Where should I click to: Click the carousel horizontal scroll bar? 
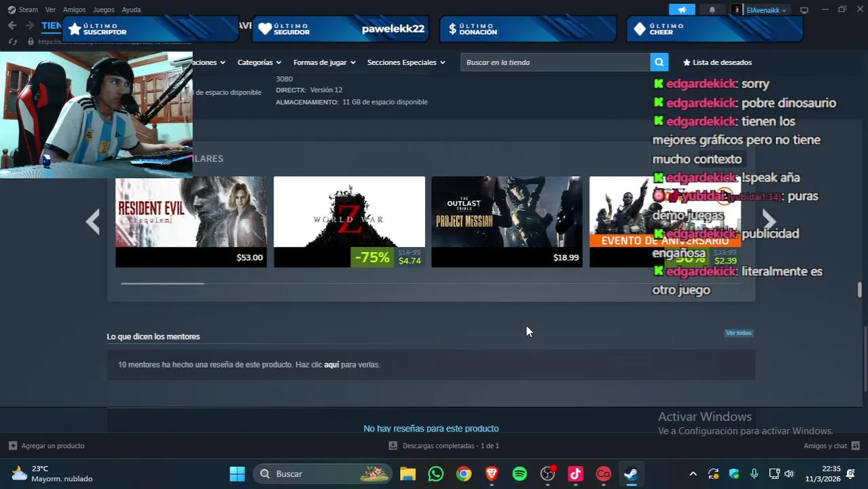[162, 283]
